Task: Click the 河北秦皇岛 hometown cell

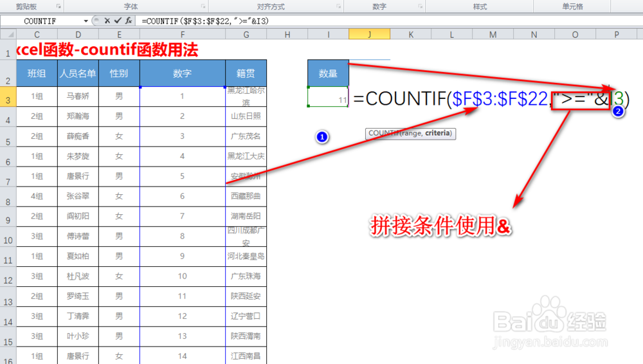Action: (246, 257)
